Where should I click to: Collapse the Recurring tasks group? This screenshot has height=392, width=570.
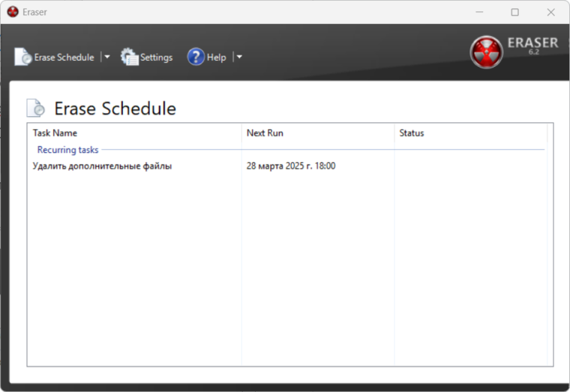[x=67, y=150]
